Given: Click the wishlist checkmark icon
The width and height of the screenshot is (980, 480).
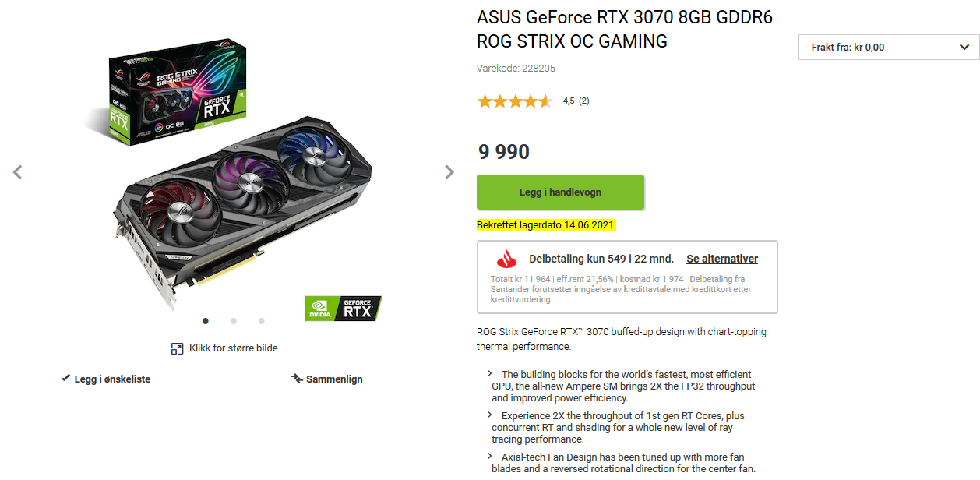Looking at the screenshot, I should (x=65, y=379).
